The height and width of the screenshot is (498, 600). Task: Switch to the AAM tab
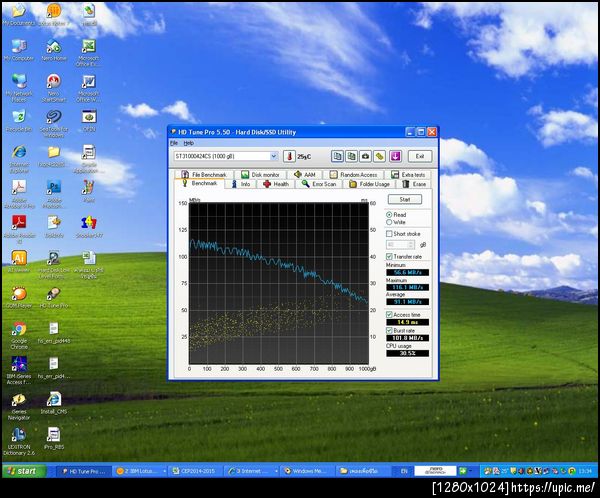305,175
